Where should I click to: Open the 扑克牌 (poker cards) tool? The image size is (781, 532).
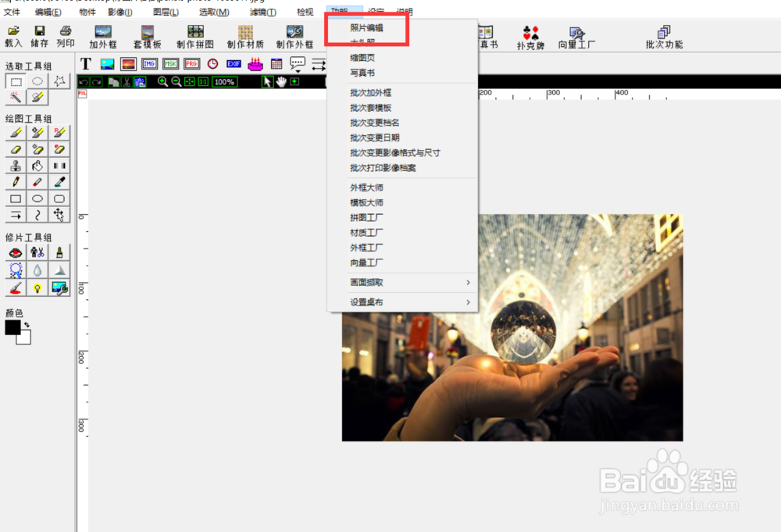click(530, 37)
